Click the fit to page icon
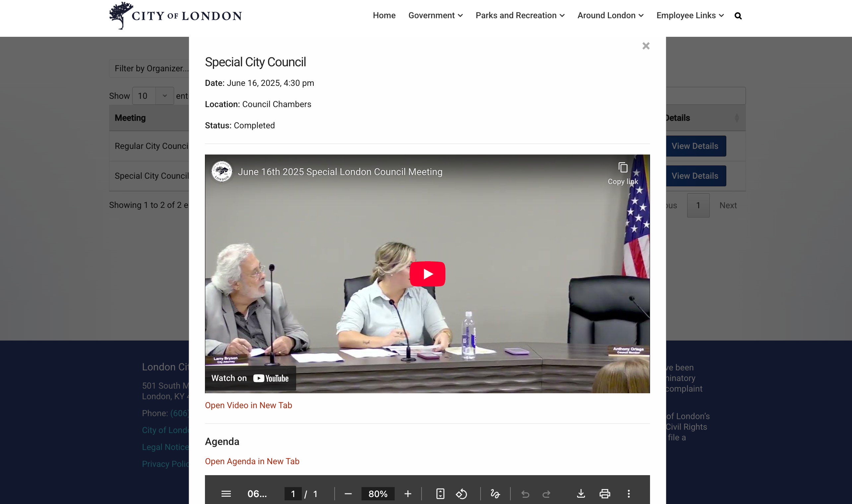Screen dimensions: 852x504 [x=440, y=493]
